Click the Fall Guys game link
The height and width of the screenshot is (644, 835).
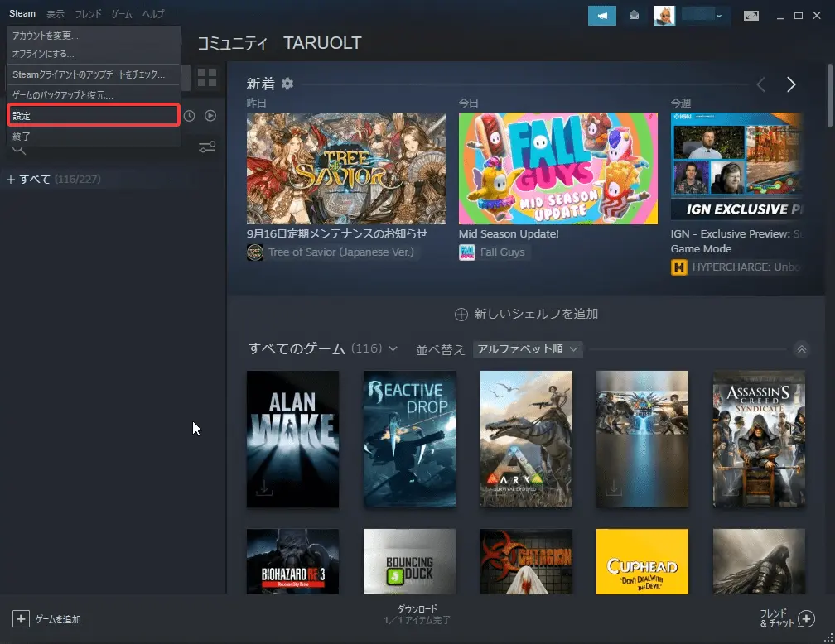[x=502, y=252]
